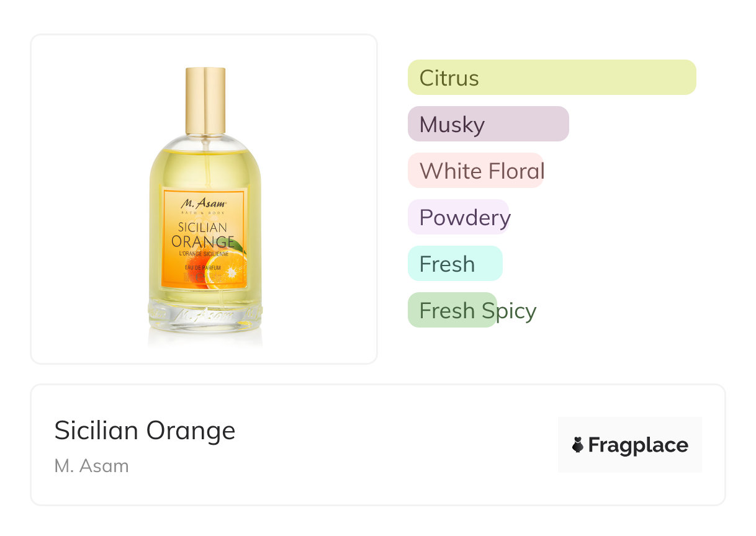Click the Fragplace wordmark text
Screen dimensions: 756x536
click(638, 445)
